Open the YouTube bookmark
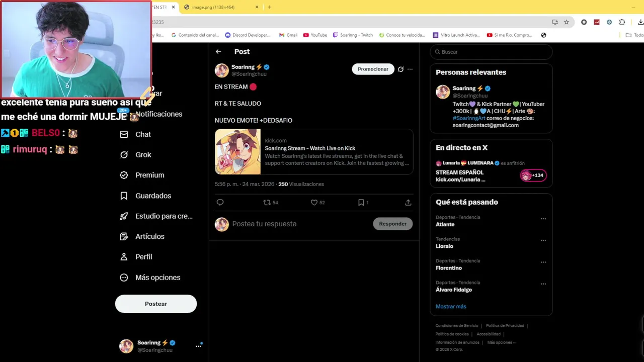The image size is (644, 362). [315, 35]
